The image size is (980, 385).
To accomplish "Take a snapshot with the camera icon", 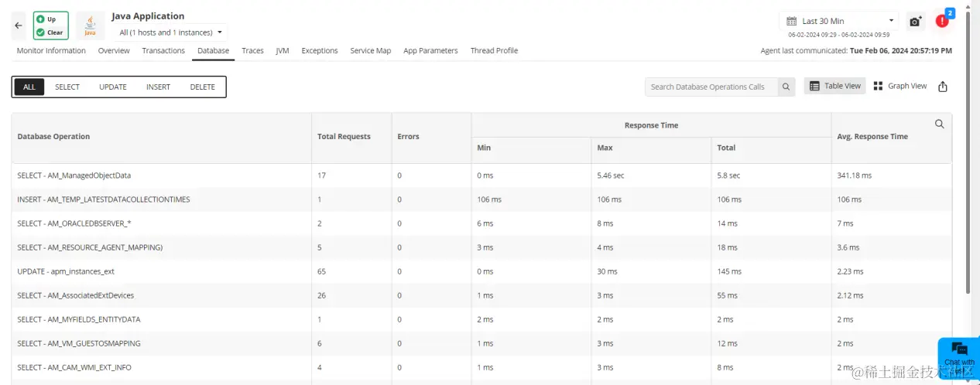I will [916, 22].
